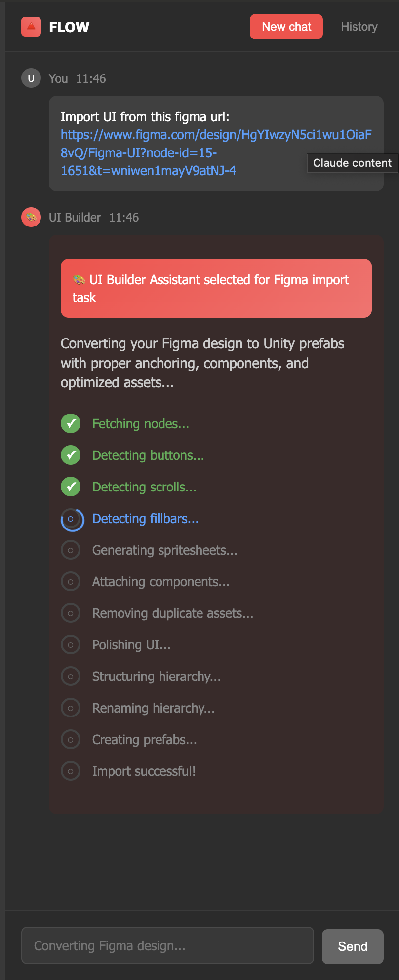Focus the Converting Figma design message field

point(168,945)
